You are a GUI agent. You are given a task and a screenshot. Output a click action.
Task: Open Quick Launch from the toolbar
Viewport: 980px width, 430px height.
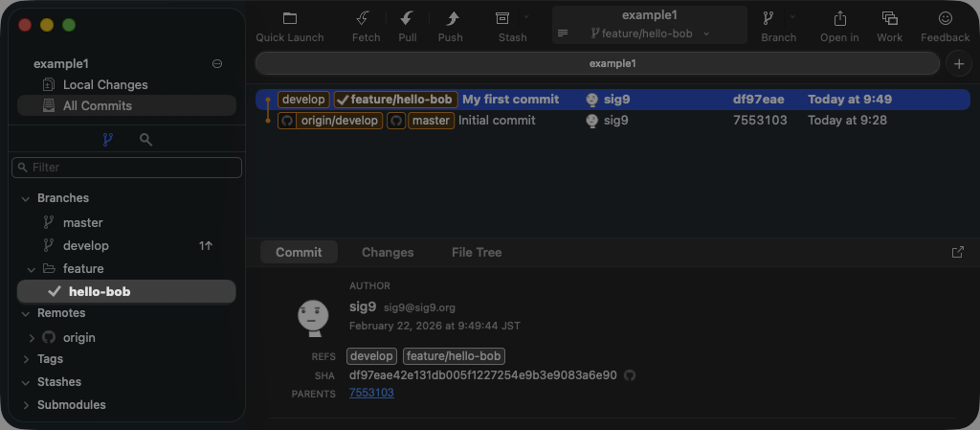[x=290, y=19]
